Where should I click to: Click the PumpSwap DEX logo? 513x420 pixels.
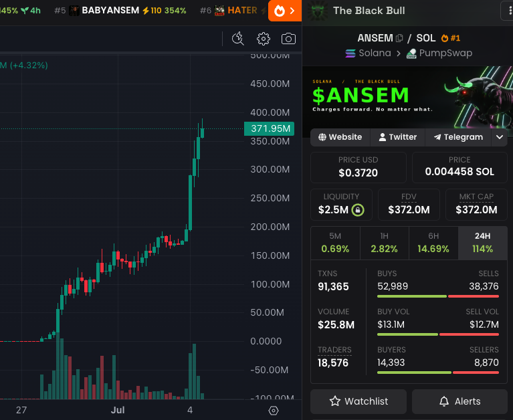click(411, 54)
